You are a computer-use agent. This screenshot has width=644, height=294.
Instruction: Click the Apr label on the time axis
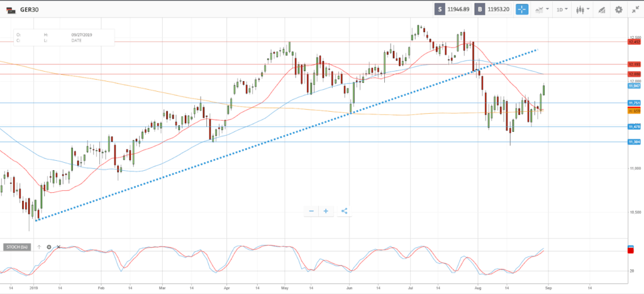(226, 288)
